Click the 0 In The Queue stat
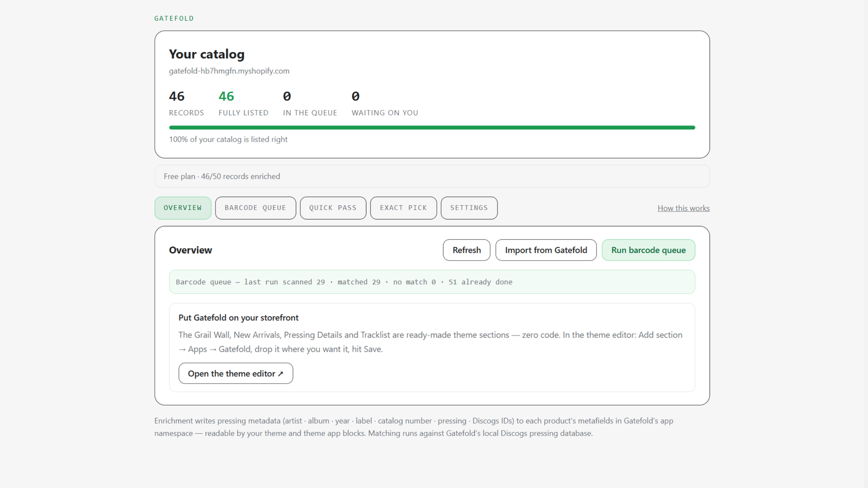The image size is (868, 488). click(x=310, y=104)
